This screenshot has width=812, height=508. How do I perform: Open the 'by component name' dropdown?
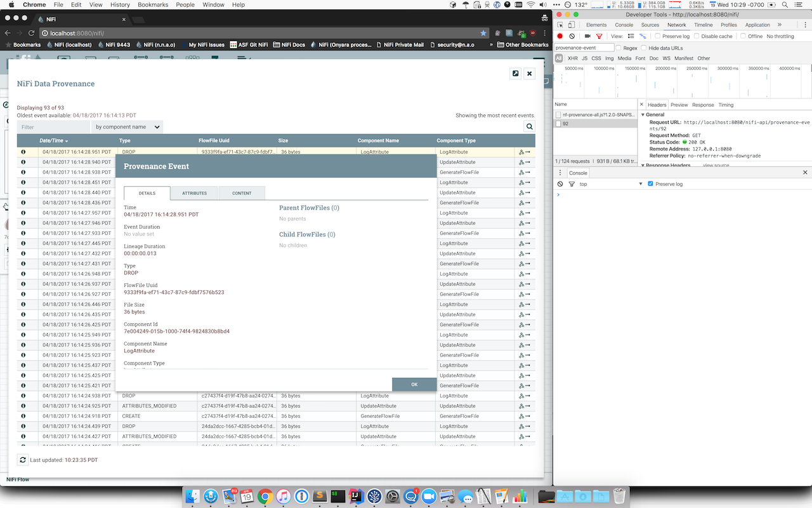point(128,126)
